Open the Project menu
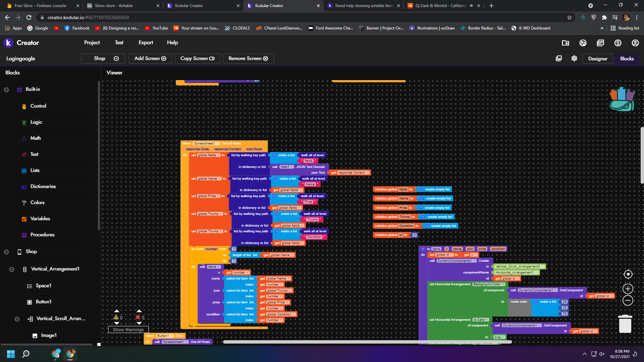The height and width of the screenshot is (362, 644). pos(92,43)
